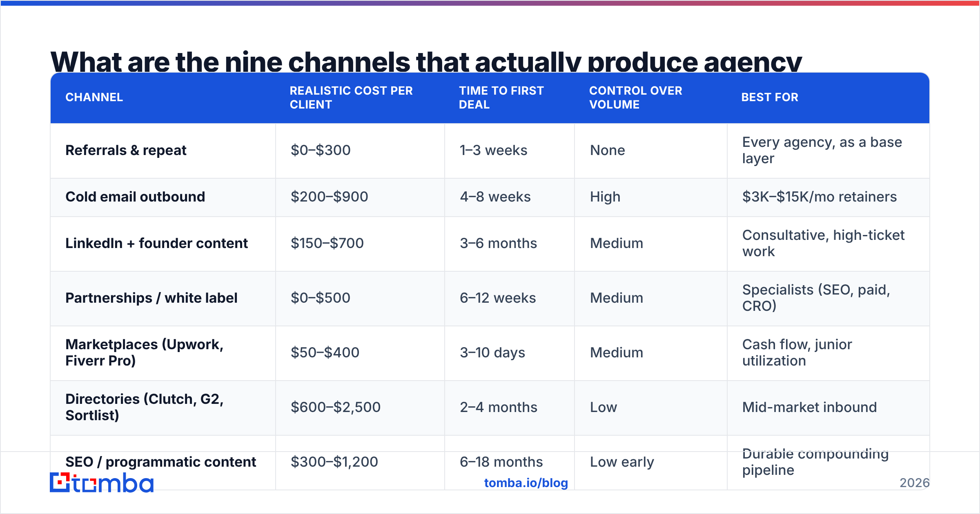Click the $200–$900 cost value

(329, 197)
